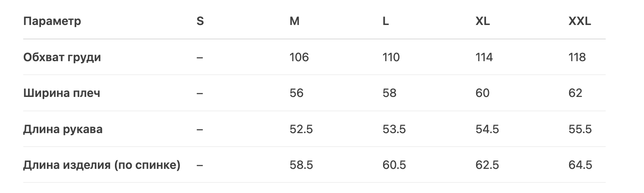The width and height of the screenshot is (644, 193).
Task: Click the Параметр column header
Action: coord(52,21)
